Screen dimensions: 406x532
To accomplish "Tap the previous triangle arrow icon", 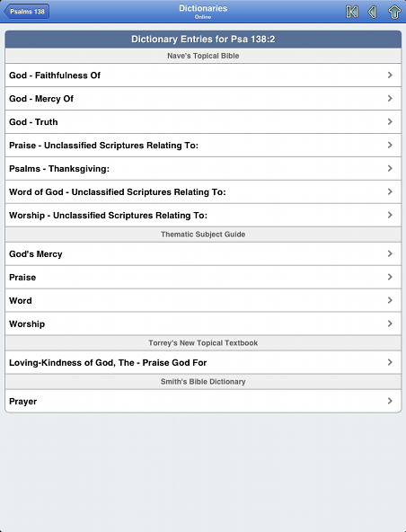I will (x=373, y=12).
